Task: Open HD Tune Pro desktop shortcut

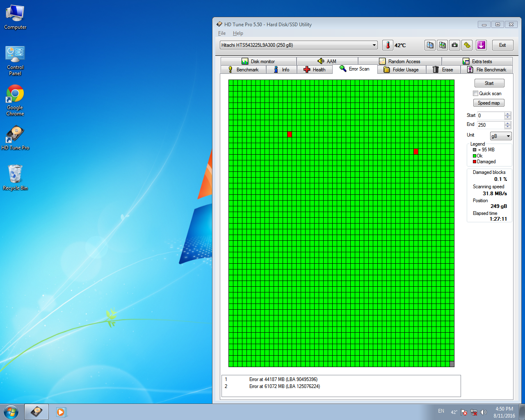Action: 15,138
